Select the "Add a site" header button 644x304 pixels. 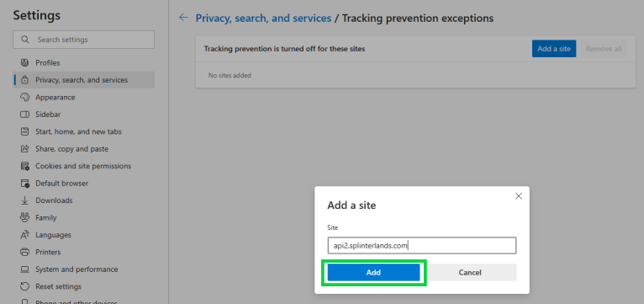click(x=554, y=49)
